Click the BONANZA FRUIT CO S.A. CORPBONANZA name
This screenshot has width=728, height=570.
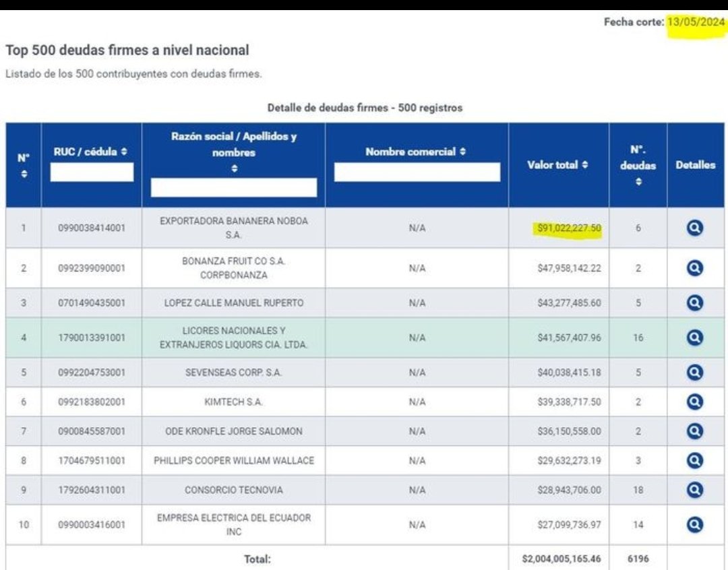point(234,268)
